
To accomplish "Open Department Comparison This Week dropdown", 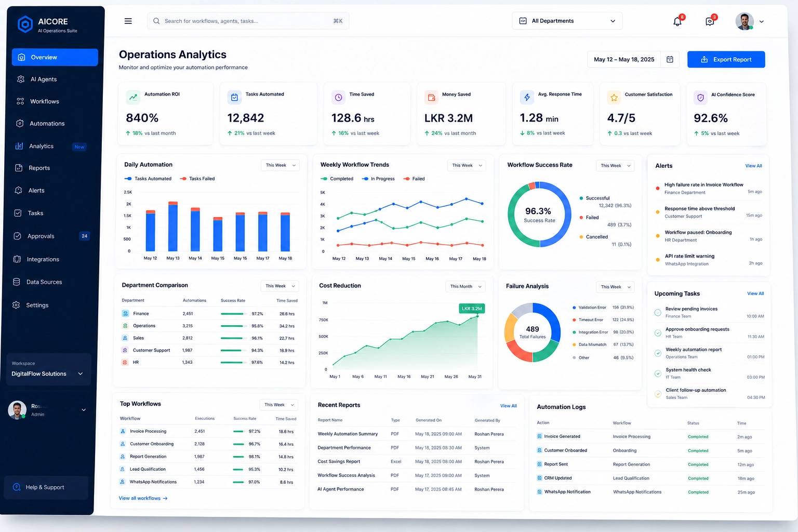I will point(280,286).
